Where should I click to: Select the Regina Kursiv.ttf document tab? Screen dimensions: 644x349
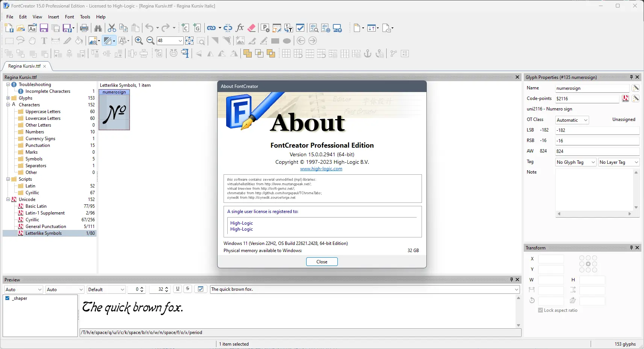[x=24, y=66]
